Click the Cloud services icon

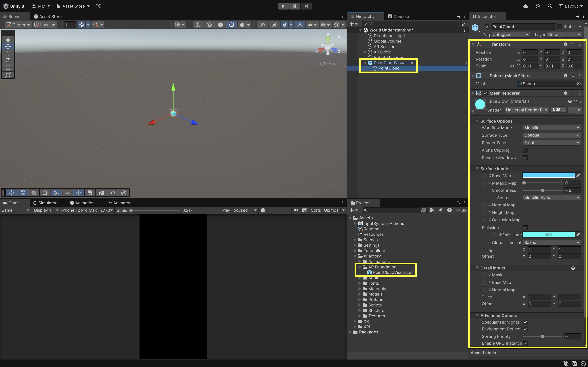(x=525, y=6)
